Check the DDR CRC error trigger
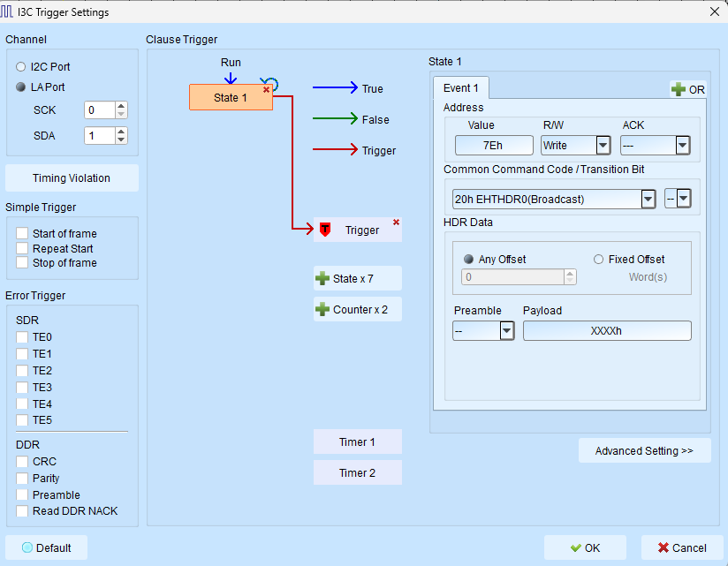 [x=22, y=462]
